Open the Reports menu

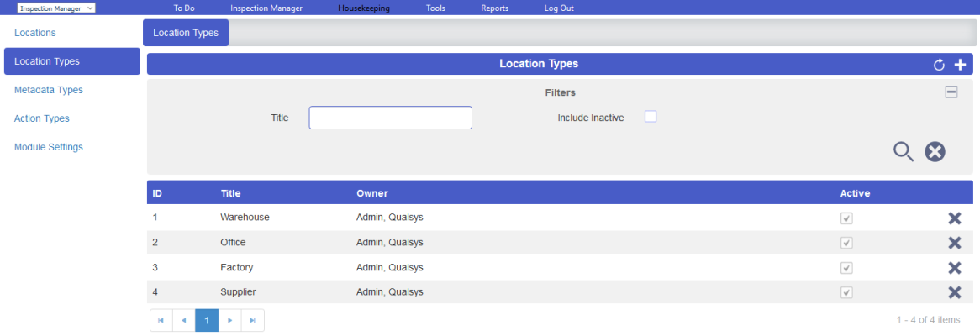(494, 8)
